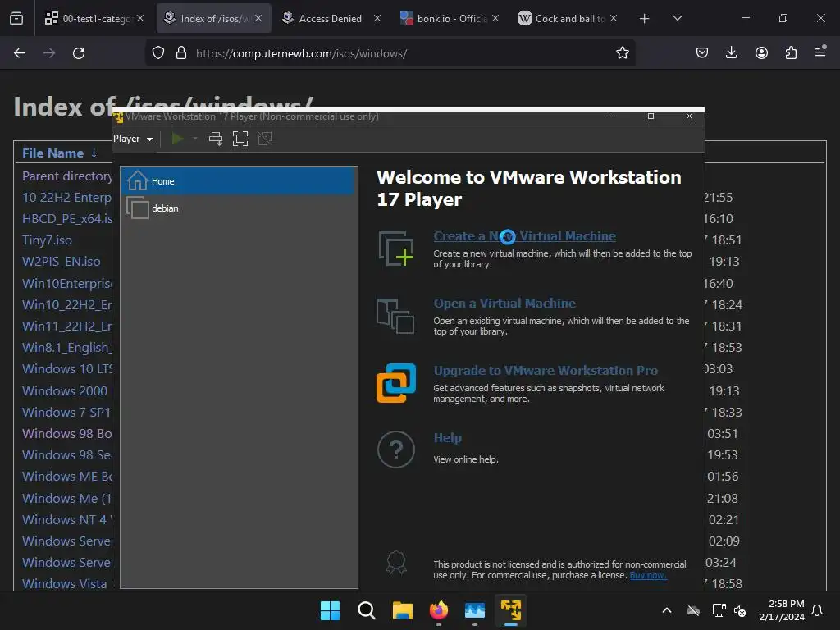Open Parent directory link in browser listing
This screenshot has height=630, width=840.
point(67,176)
